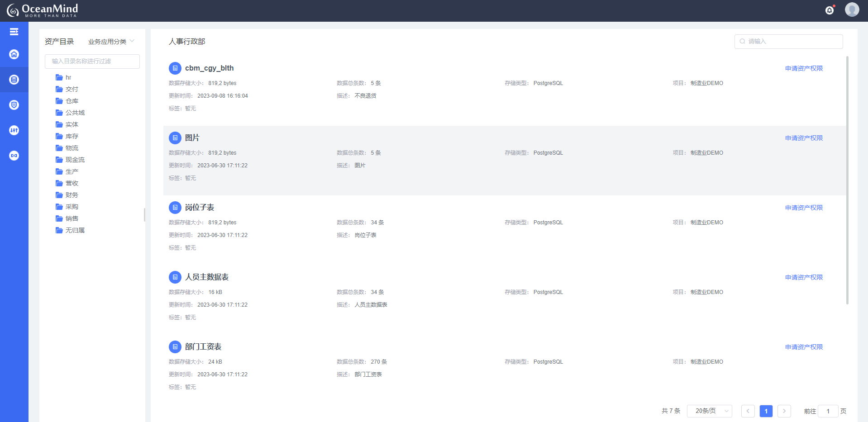Open the 20条/页 page size dropdown

click(x=709, y=411)
